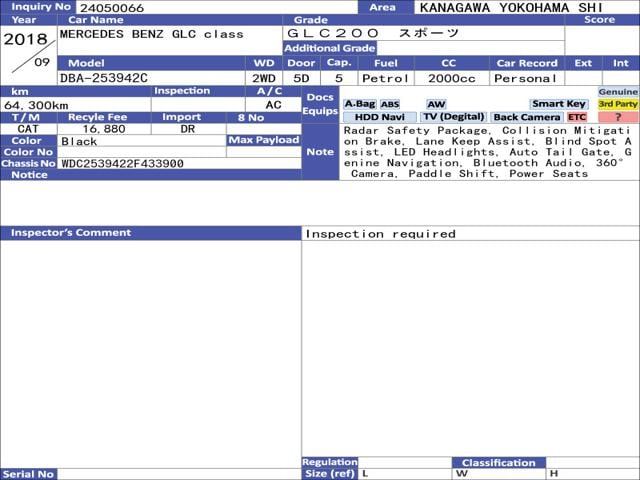The height and width of the screenshot is (480, 640).
Task: Select the TV (Degital) badge
Action: coord(452,117)
